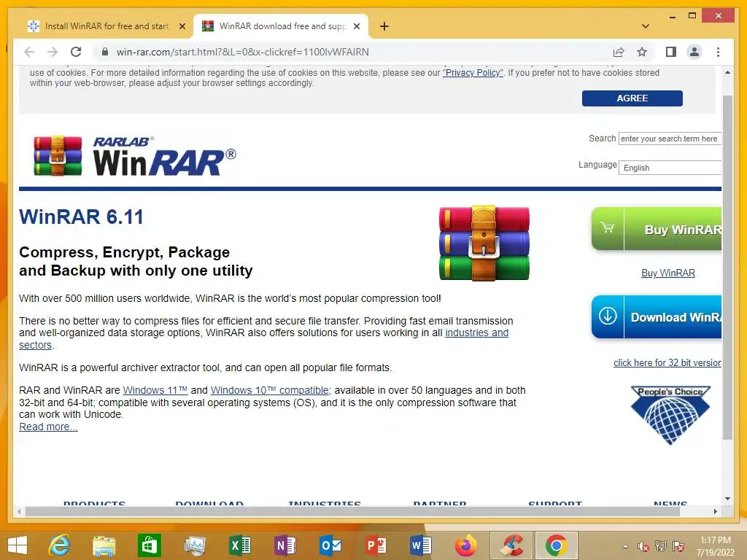Click the green Buy WinRAR button

(657, 229)
